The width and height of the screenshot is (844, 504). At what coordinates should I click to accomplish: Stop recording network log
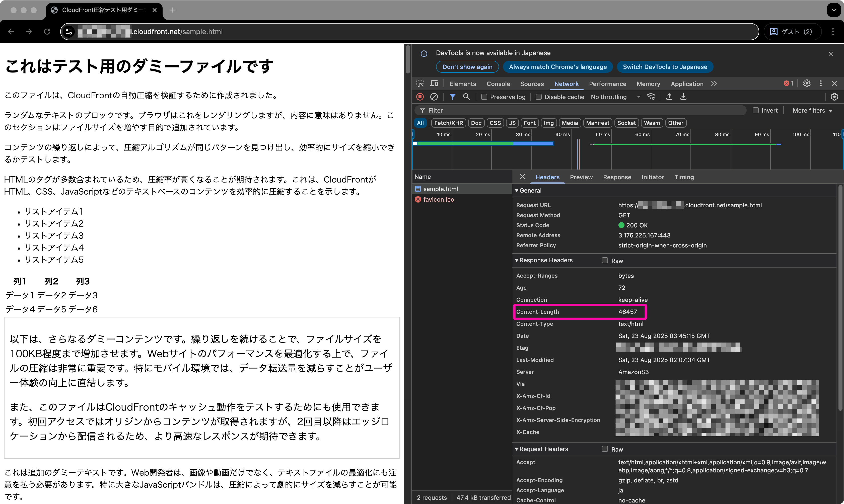coord(420,97)
